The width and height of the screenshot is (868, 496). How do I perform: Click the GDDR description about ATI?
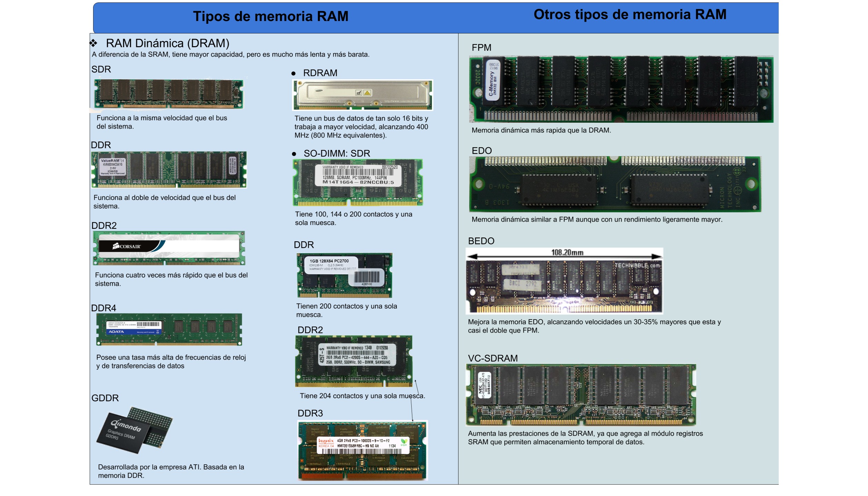171,471
